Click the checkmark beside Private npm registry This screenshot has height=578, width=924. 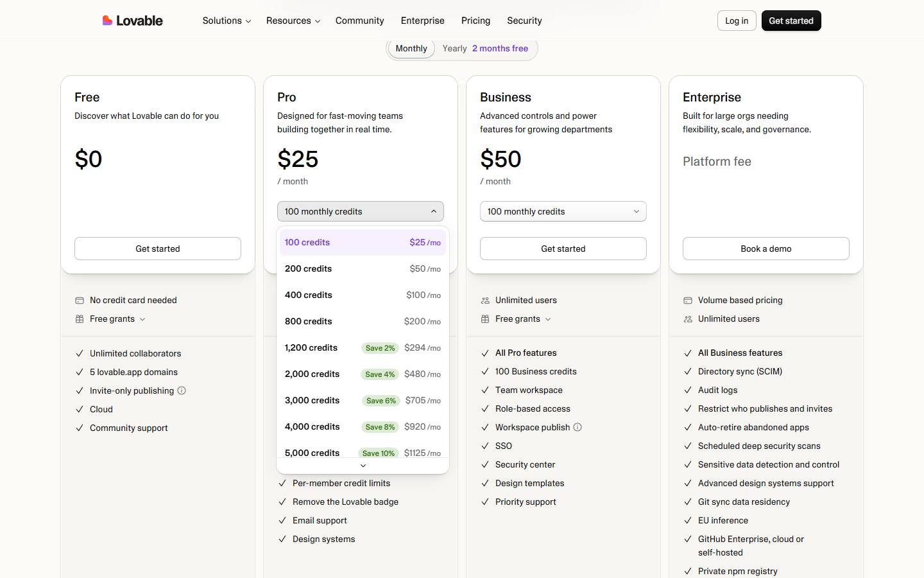(688, 571)
